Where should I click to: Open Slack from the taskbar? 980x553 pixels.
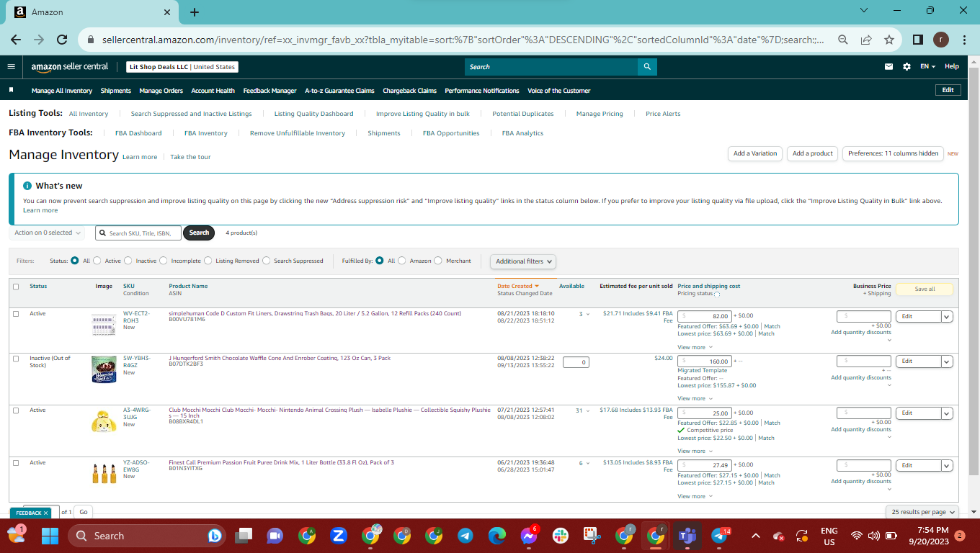(x=561, y=536)
